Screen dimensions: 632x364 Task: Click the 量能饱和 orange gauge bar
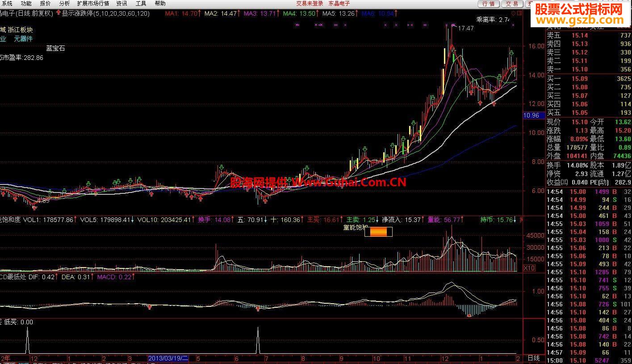pos(379,232)
